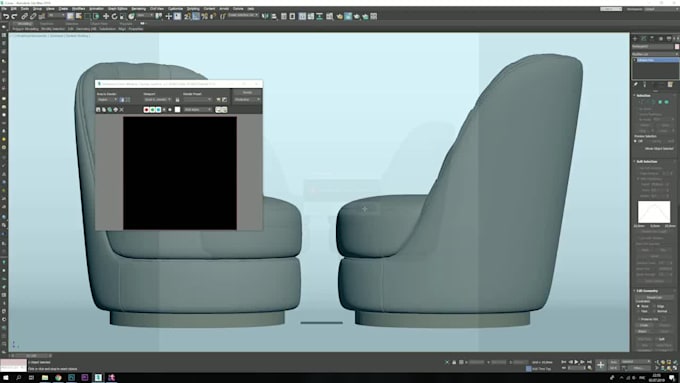Toggle the Percent Snap icon
The image size is (680, 383).
(205, 16)
